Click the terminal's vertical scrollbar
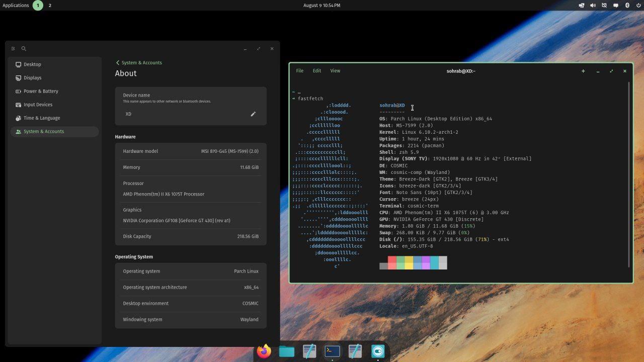The height and width of the screenshot is (362, 644). (x=629, y=174)
